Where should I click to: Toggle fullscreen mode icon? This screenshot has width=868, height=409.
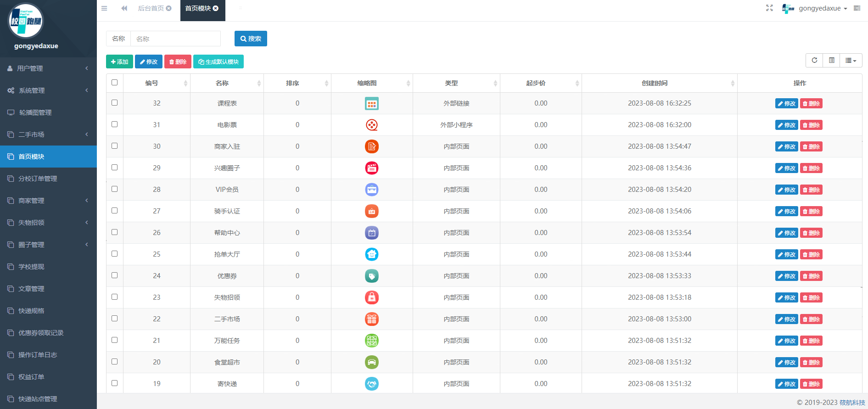769,8
